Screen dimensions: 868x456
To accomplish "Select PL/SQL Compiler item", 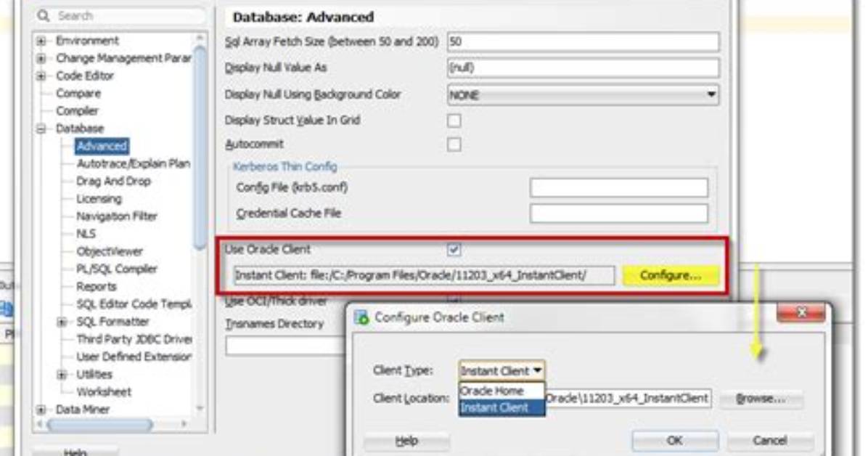I will [x=117, y=269].
